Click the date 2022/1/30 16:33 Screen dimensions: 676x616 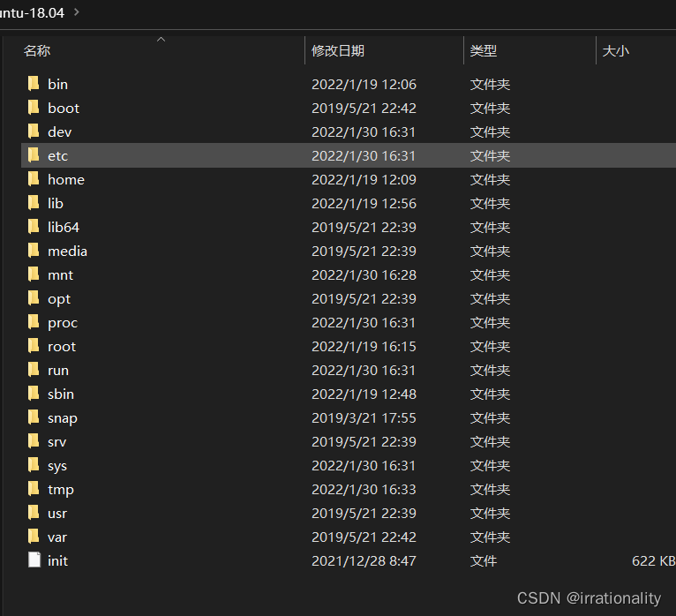coord(364,490)
